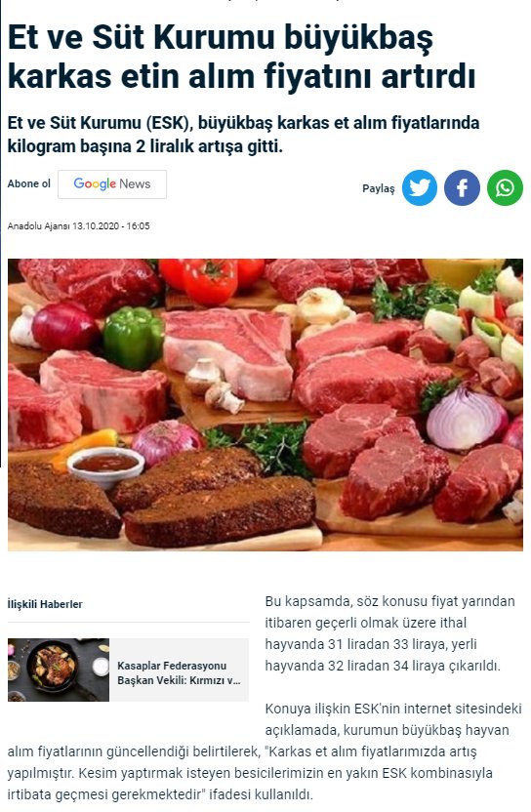Click the paragraph starting "Bu kapsamda"

[390, 633]
